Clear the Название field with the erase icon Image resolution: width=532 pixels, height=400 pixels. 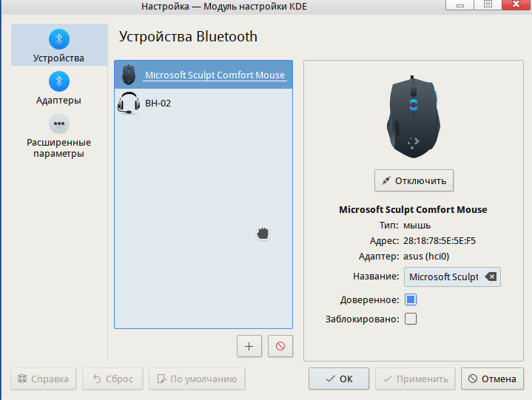[491, 277]
